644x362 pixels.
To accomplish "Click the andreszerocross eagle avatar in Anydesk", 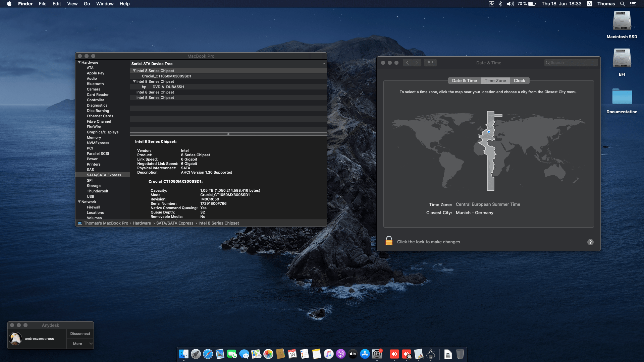I will coord(15,339).
